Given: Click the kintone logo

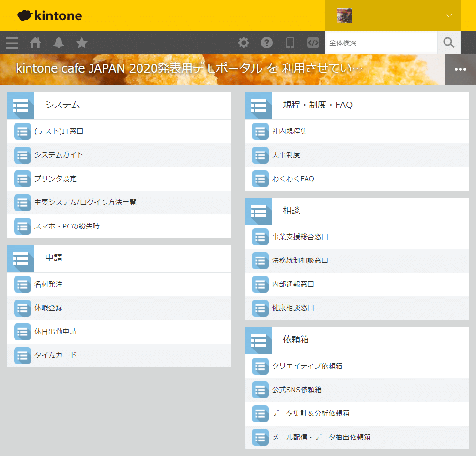Looking at the screenshot, I should coord(50,16).
